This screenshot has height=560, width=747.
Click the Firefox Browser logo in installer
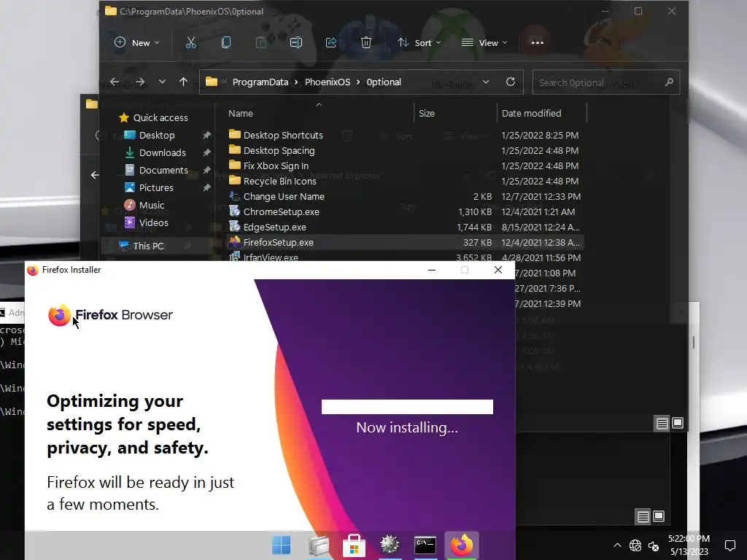[x=111, y=315]
